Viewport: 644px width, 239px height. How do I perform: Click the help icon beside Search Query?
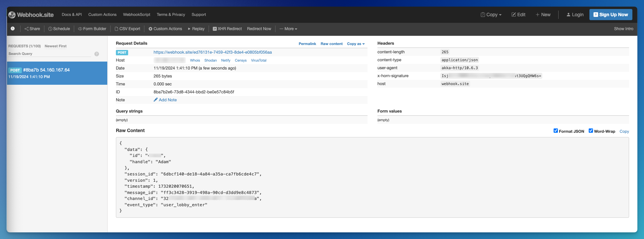[x=97, y=54]
